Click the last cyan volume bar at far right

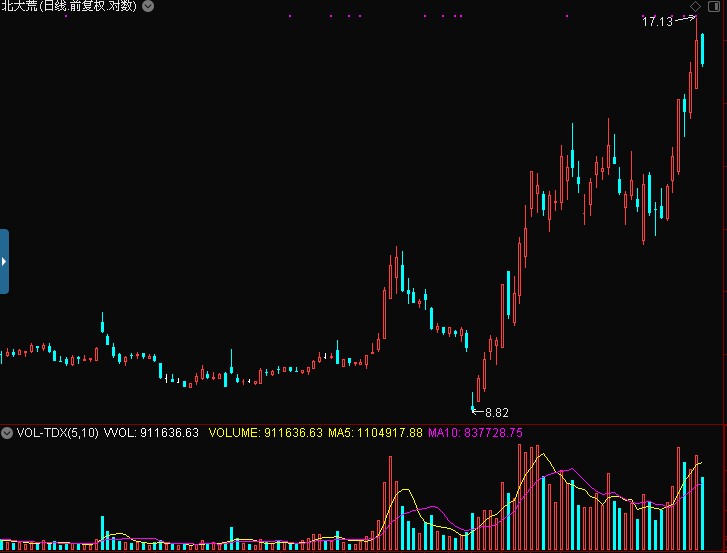pos(702,513)
